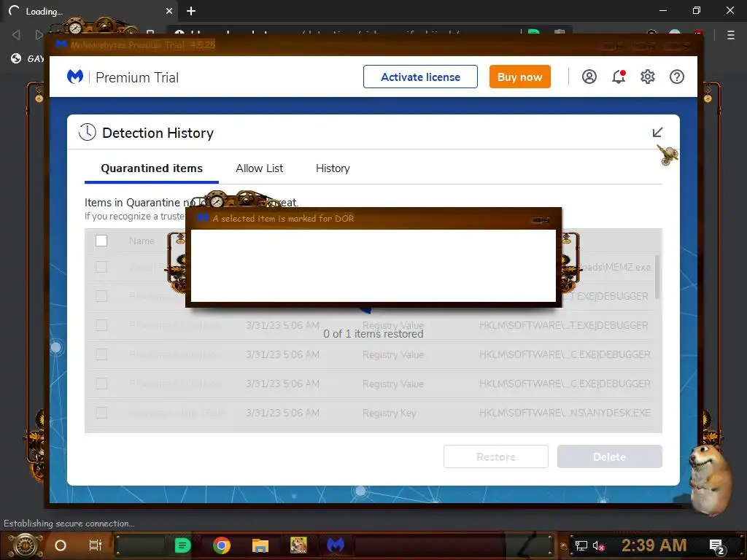Click the Registry Key type cell

pos(390,413)
